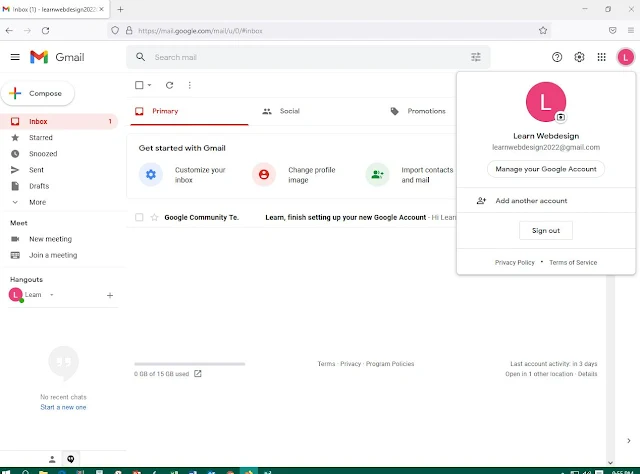Bookmark this page with the star
This screenshot has width=640, height=474.
[543, 31]
